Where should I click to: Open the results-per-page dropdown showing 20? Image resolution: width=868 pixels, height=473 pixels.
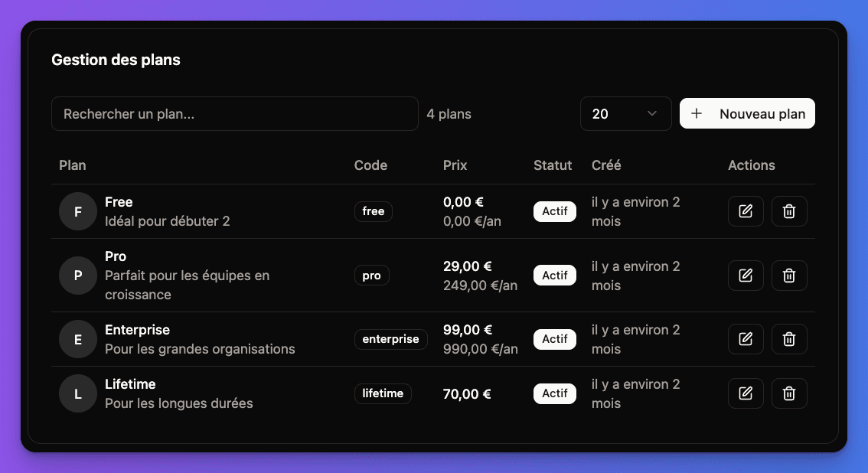point(625,113)
